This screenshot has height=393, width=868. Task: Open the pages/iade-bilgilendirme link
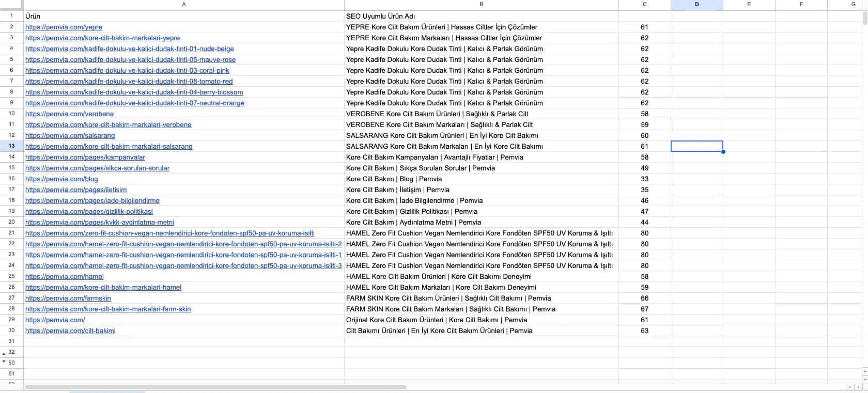tap(92, 200)
